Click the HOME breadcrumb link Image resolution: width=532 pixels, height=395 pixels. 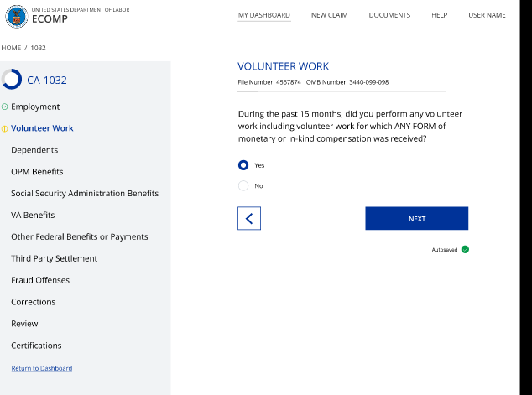(11, 48)
